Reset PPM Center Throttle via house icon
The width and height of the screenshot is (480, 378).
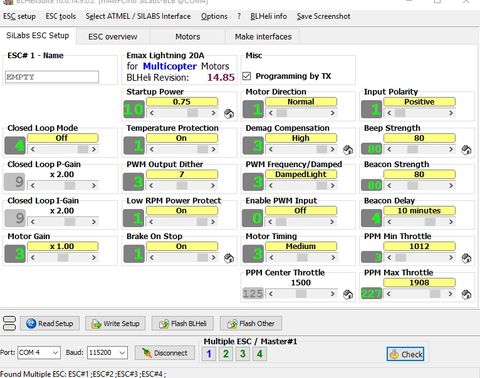tap(348, 294)
